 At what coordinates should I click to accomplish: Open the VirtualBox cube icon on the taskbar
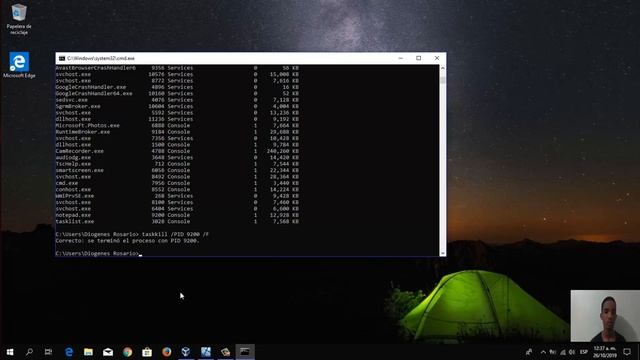point(186,352)
